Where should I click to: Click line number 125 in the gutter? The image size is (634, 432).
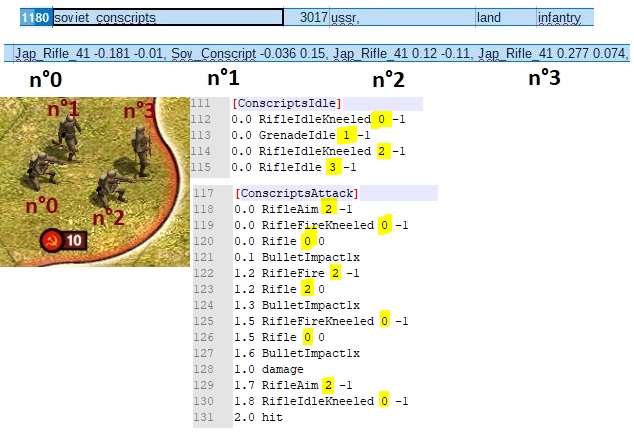click(203, 321)
